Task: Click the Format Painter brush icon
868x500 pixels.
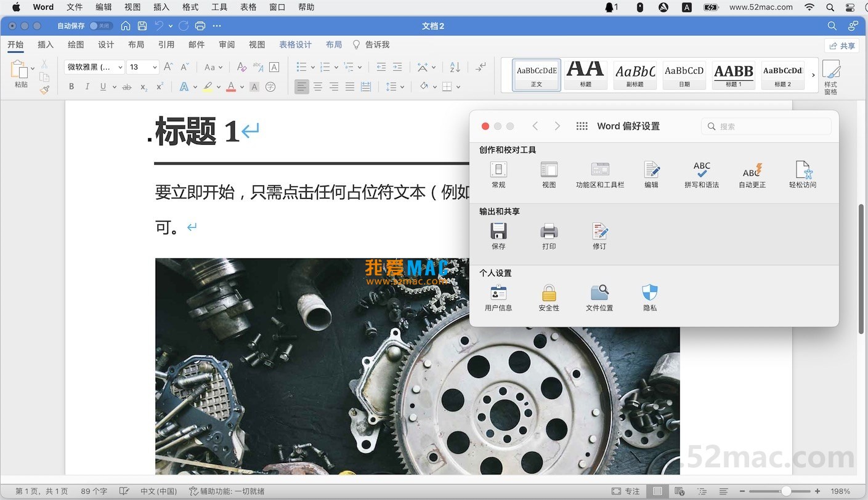Action: [x=44, y=90]
